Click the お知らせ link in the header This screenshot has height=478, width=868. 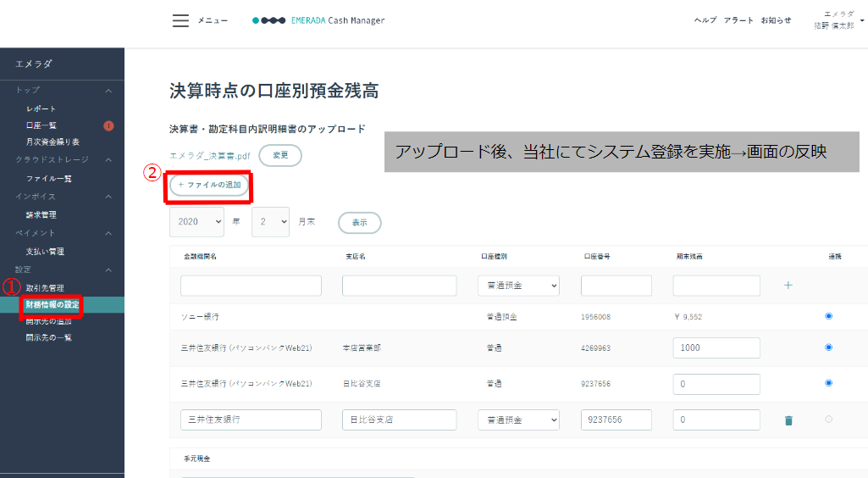point(776,20)
